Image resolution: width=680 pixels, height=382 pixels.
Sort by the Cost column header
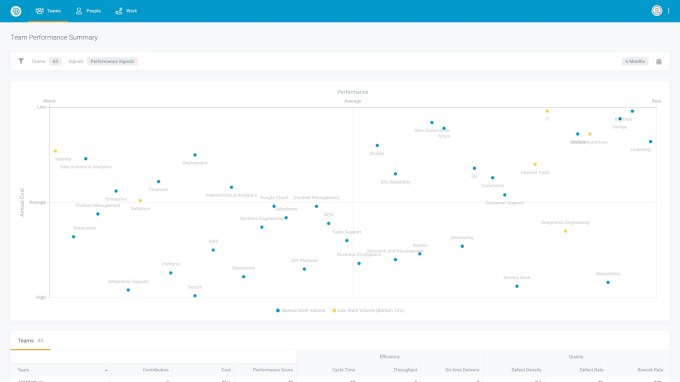(226, 370)
